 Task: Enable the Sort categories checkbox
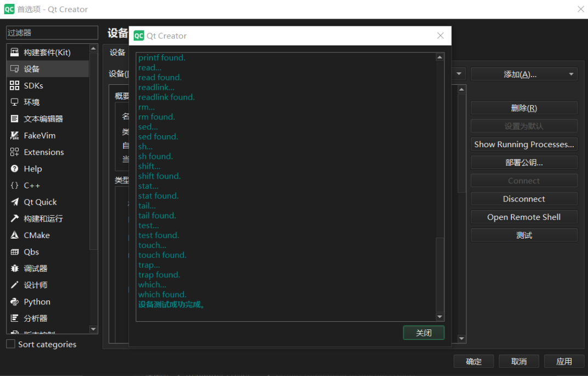[x=11, y=344]
